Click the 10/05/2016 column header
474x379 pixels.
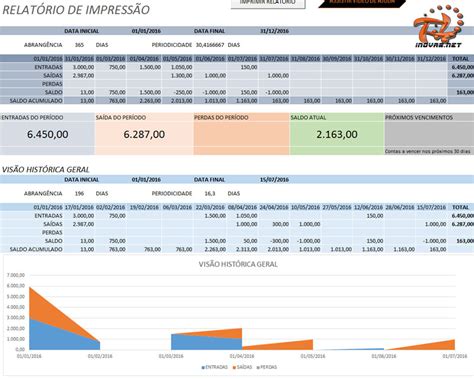click(x=305, y=207)
